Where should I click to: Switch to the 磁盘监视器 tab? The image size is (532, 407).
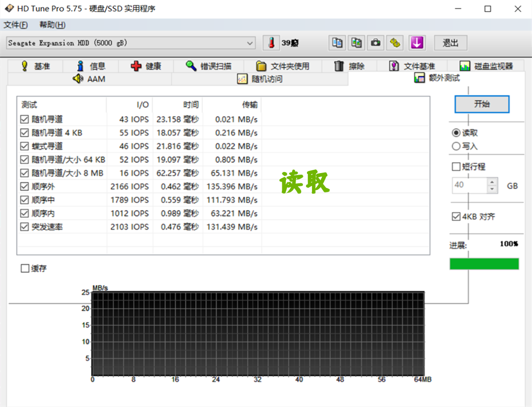(x=486, y=66)
